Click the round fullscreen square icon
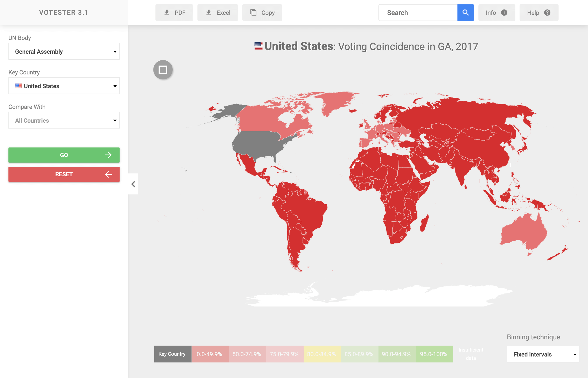 (x=163, y=69)
